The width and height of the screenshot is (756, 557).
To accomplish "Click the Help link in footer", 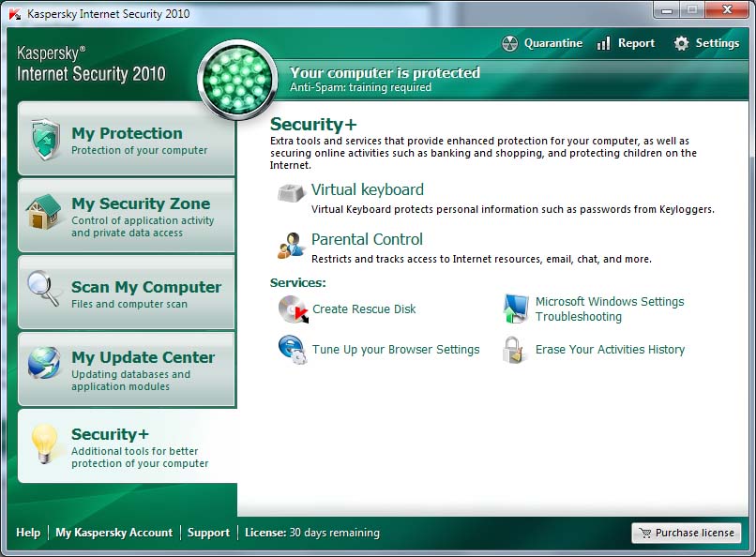I will click(28, 533).
